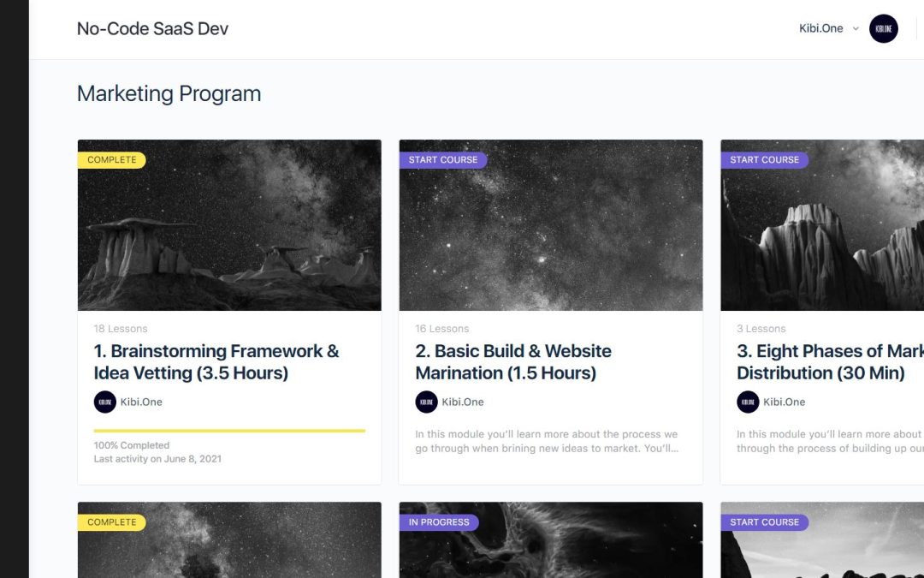
Task: Open the Brainstorming Framework course thumbnail
Action: (x=229, y=225)
